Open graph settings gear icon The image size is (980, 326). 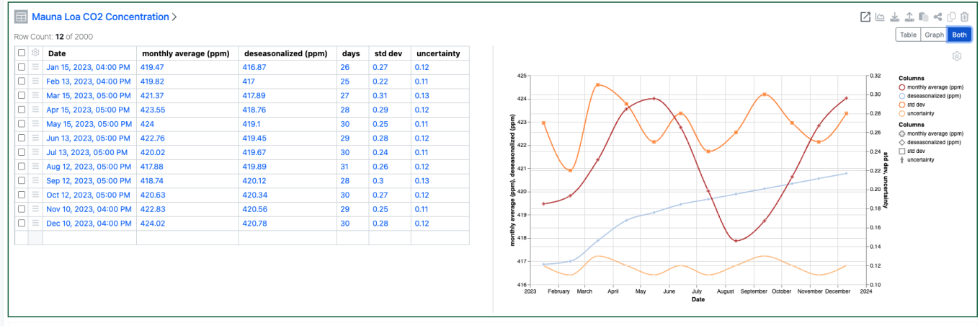pyautogui.click(x=956, y=56)
